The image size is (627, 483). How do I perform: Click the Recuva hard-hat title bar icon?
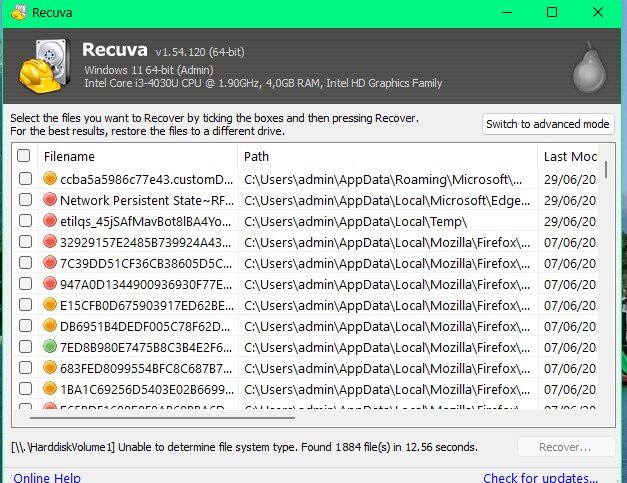(19, 12)
